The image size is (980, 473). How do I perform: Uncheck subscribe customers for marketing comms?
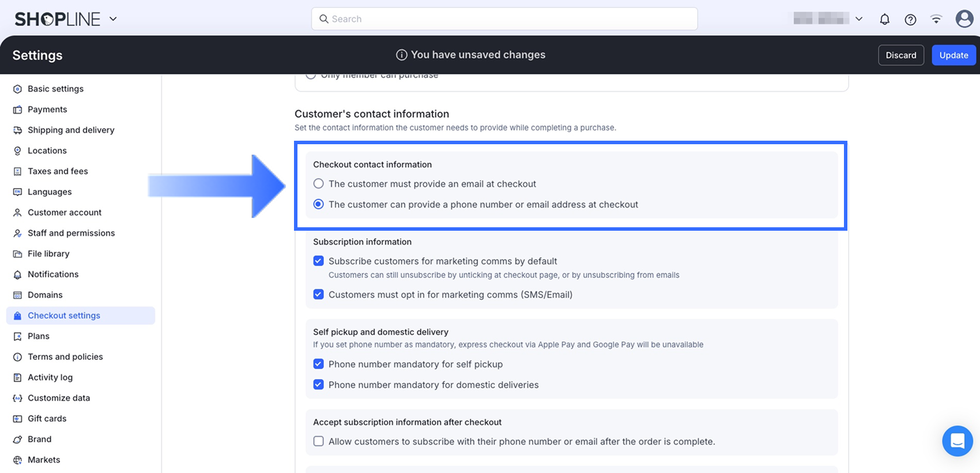coord(318,261)
